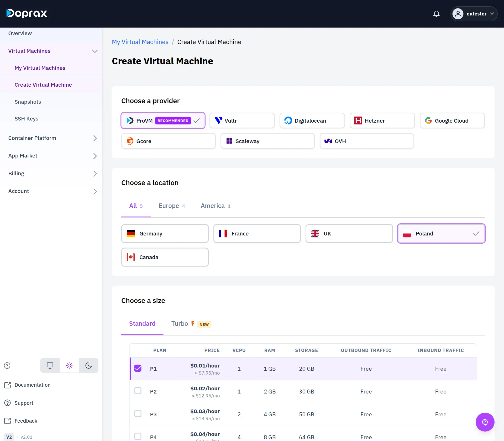Click the qatester user avatar icon
504x441 pixels.
click(x=458, y=14)
